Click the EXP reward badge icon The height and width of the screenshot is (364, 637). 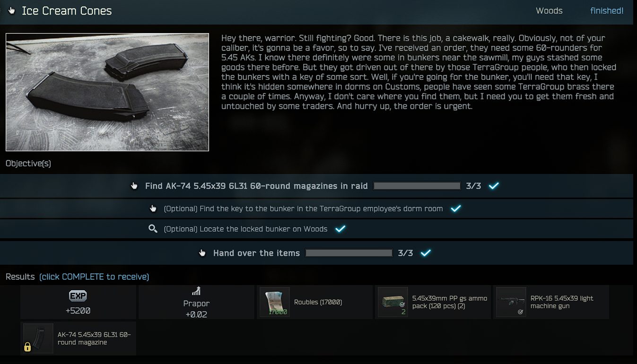[78, 296]
